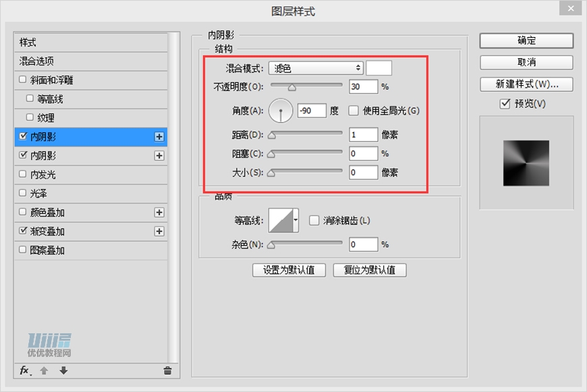The height and width of the screenshot is (392, 587).
Task: Enable 内发光 checkbox
Action: click(23, 174)
